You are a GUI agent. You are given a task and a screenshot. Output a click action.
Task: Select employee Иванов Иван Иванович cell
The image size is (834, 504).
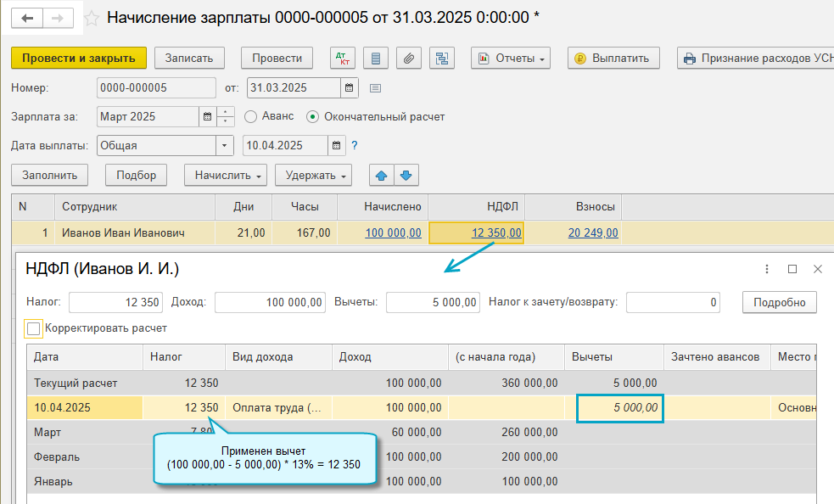tap(135, 232)
